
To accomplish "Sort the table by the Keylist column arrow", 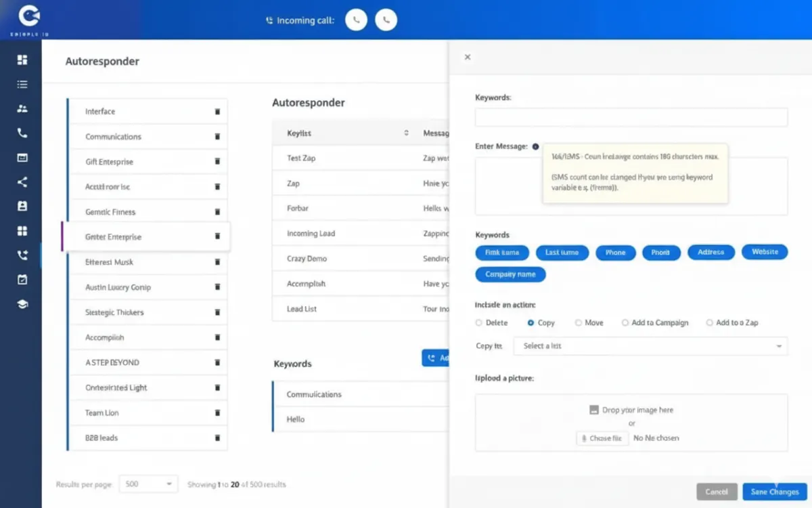I will click(406, 133).
